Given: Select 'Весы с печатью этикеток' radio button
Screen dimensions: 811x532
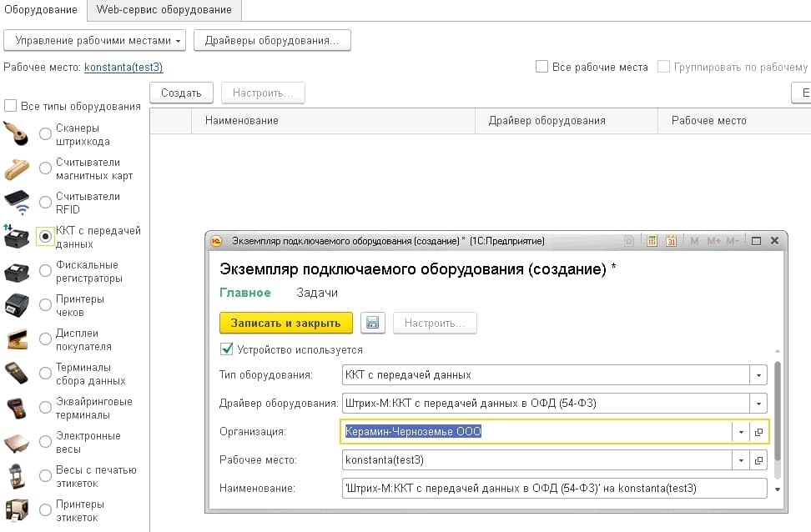Looking at the screenshot, I should click(x=46, y=476).
